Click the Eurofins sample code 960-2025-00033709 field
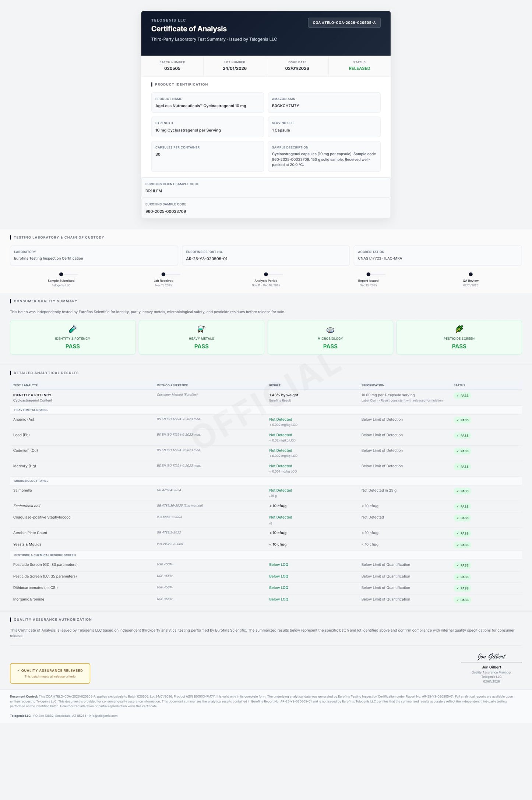The width and height of the screenshot is (532, 800). point(266,208)
